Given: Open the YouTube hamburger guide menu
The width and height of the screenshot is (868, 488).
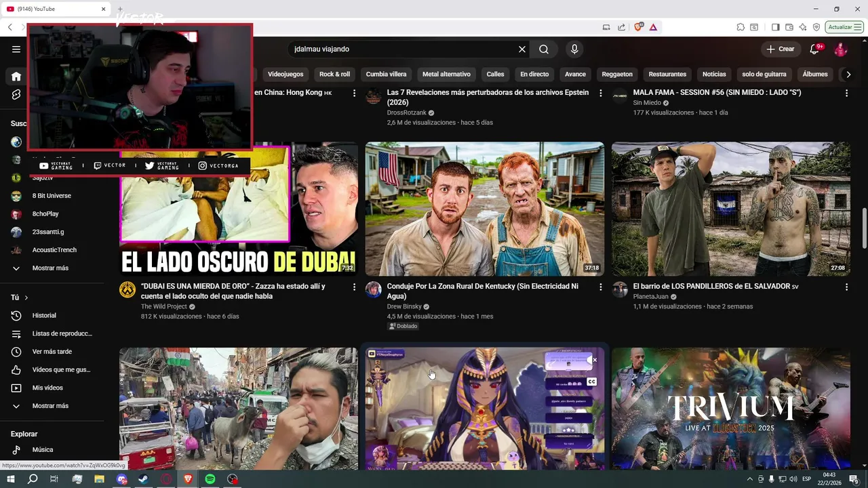Looking at the screenshot, I should pos(16,49).
